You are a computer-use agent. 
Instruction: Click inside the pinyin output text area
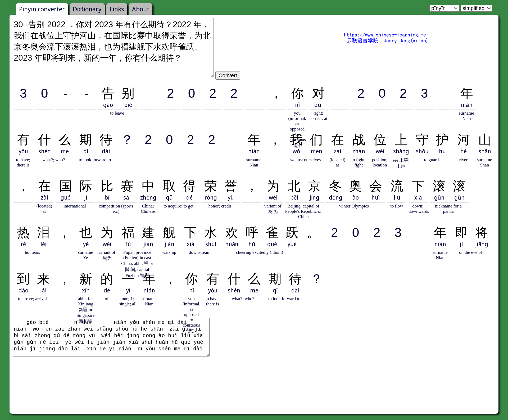click(x=111, y=337)
